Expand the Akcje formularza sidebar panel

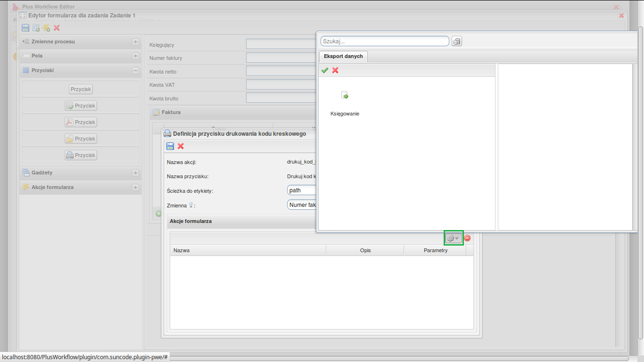pos(135,187)
